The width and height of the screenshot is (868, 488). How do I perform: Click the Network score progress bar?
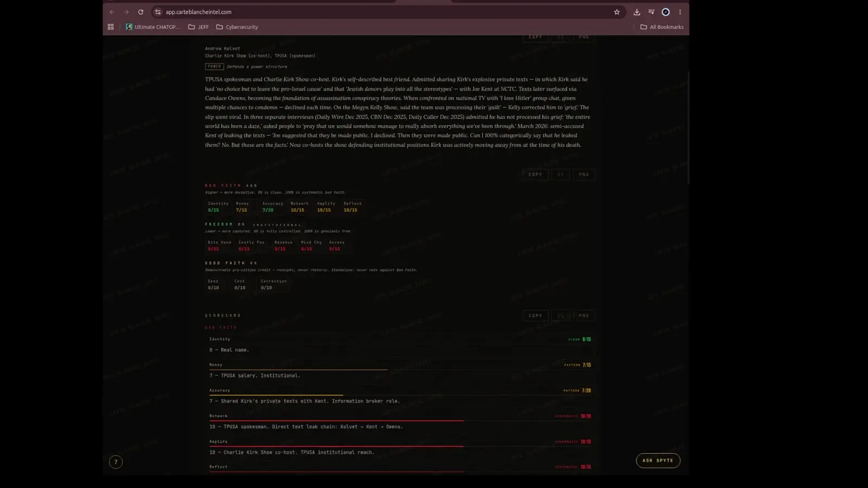tap(400, 420)
